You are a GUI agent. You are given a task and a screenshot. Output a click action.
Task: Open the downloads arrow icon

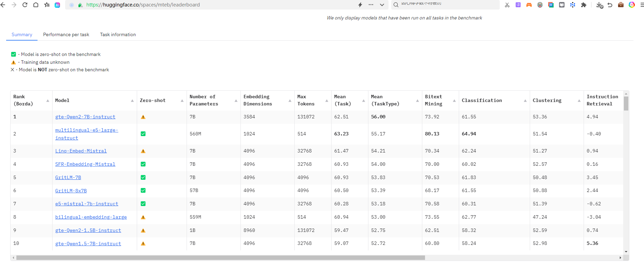click(599, 5)
